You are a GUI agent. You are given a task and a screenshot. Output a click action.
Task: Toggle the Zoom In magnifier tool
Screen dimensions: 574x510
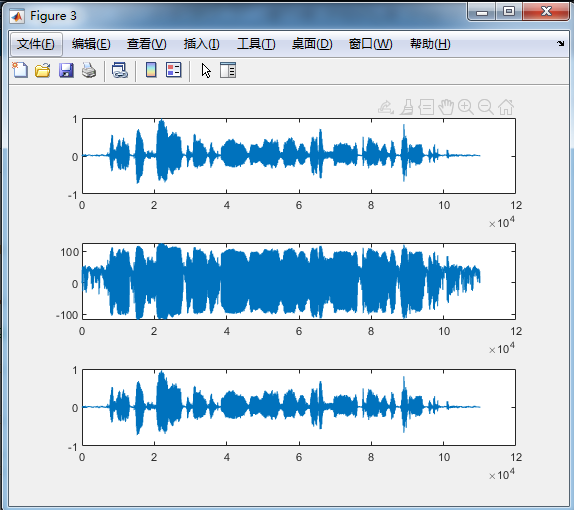point(466,107)
